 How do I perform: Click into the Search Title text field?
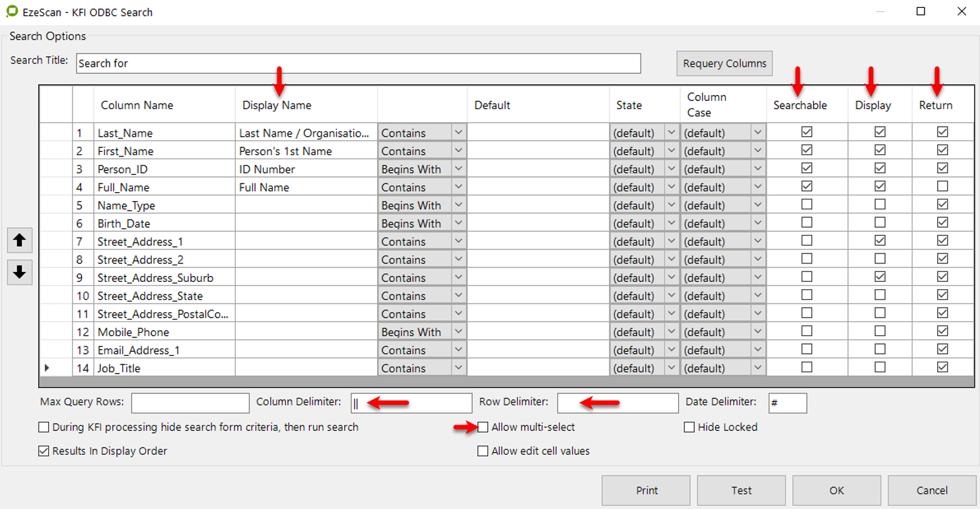(x=358, y=63)
